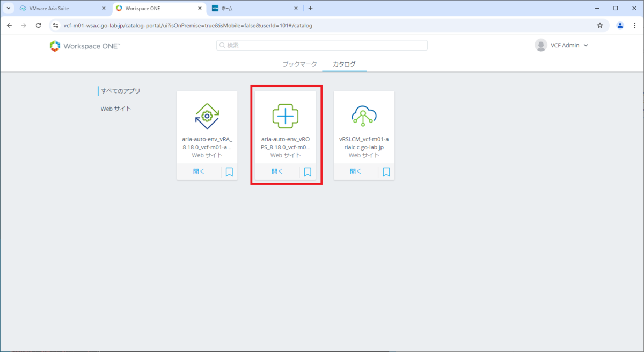Click the aria-auto-env_vRA_8.18.0 app name

tap(207, 142)
